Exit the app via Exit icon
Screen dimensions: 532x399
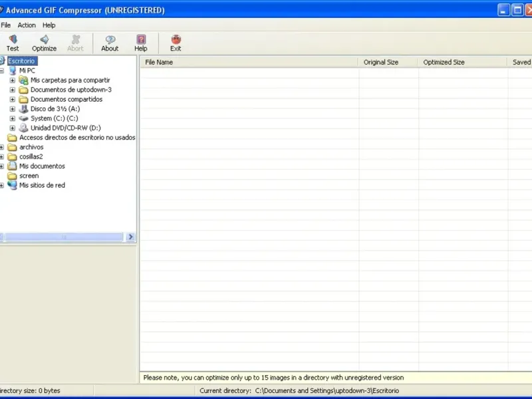coord(176,40)
